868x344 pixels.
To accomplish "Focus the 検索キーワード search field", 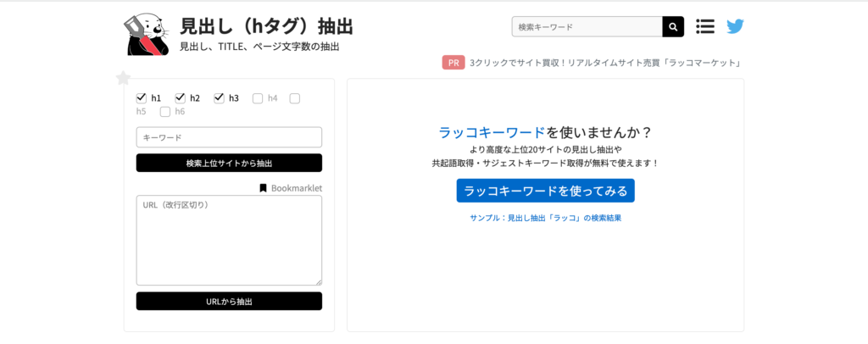I will (587, 26).
